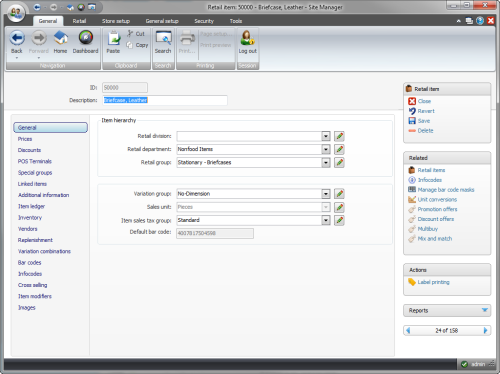Expand the Reports panel
The width and height of the screenshot is (500, 374).
click(485, 310)
